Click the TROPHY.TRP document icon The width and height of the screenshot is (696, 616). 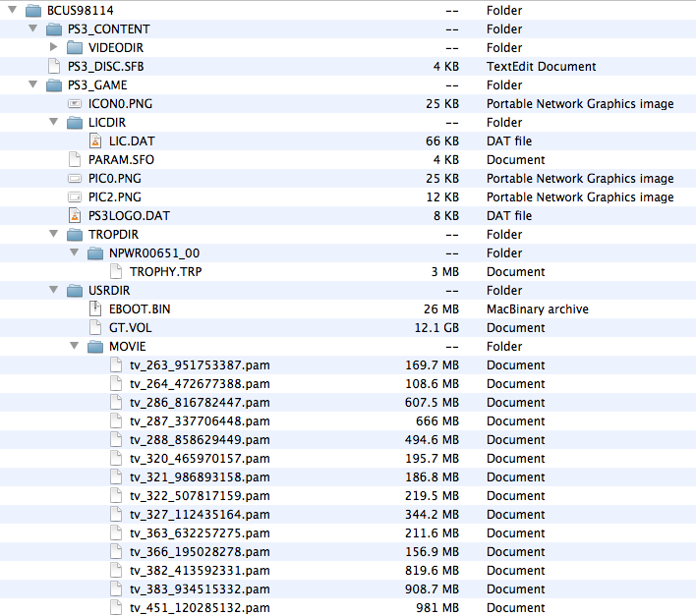(116, 272)
